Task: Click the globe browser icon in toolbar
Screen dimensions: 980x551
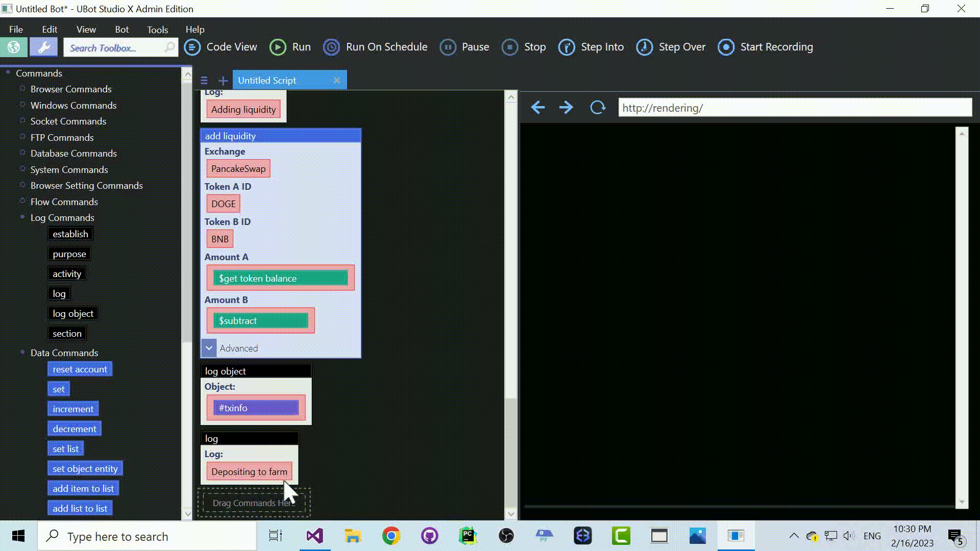Action: tap(14, 47)
